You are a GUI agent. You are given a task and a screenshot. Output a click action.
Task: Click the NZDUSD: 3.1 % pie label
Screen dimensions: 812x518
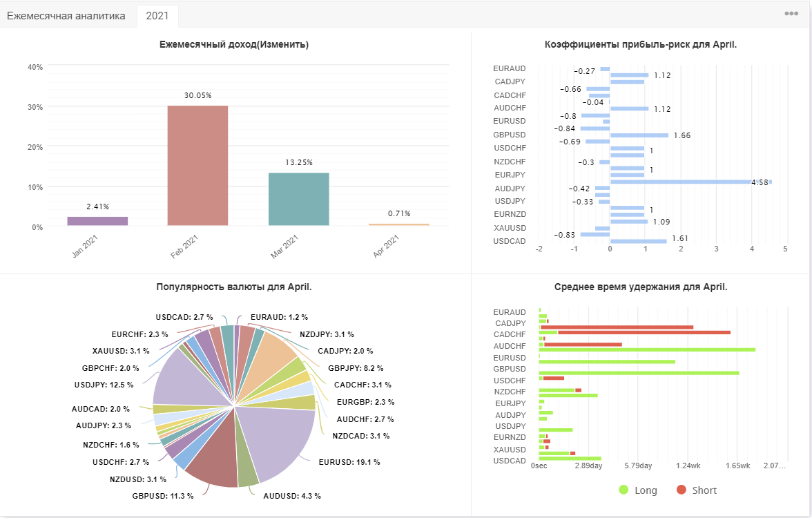click(x=138, y=479)
